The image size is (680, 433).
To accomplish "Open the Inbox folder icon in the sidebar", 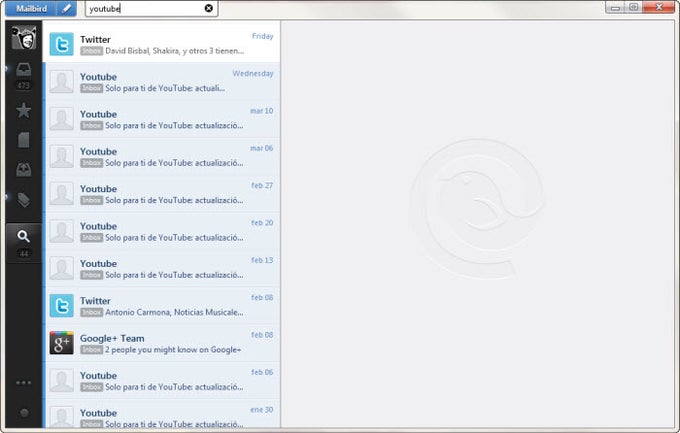I will click(x=23, y=69).
